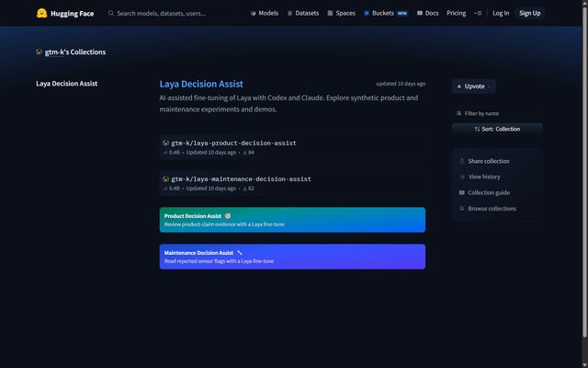Click the Hugging Face emoji logo

pos(41,13)
